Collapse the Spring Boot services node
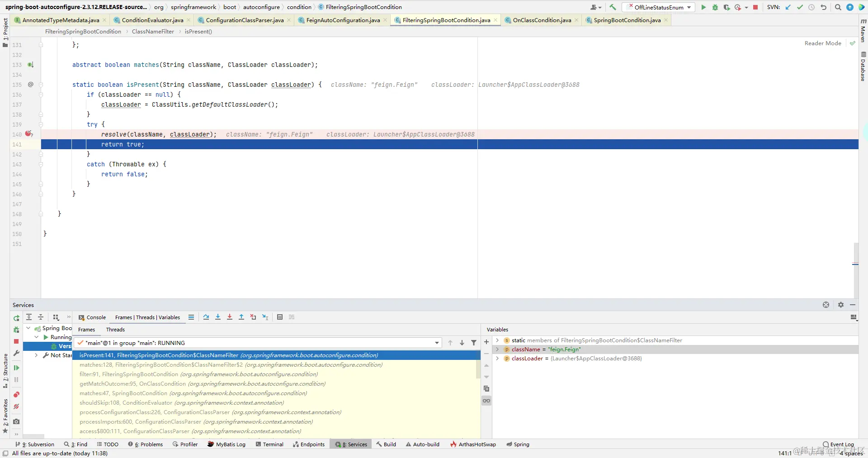 28,328
